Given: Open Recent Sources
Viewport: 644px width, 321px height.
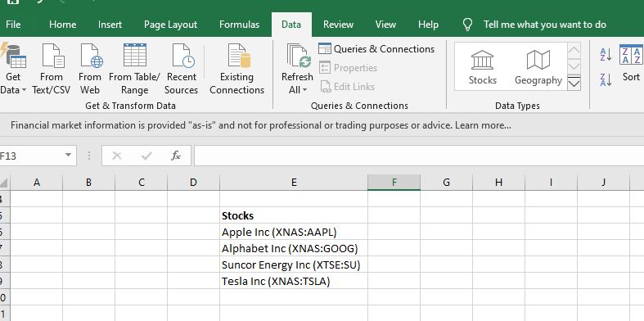Looking at the screenshot, I should coord(181,69).
